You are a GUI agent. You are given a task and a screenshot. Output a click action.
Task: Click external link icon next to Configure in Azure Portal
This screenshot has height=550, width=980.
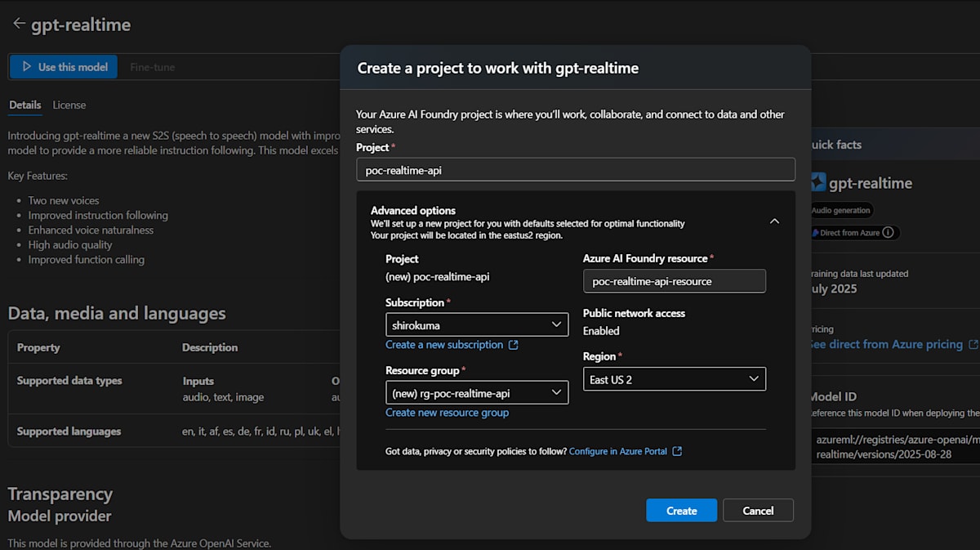[x=677, y=451]
